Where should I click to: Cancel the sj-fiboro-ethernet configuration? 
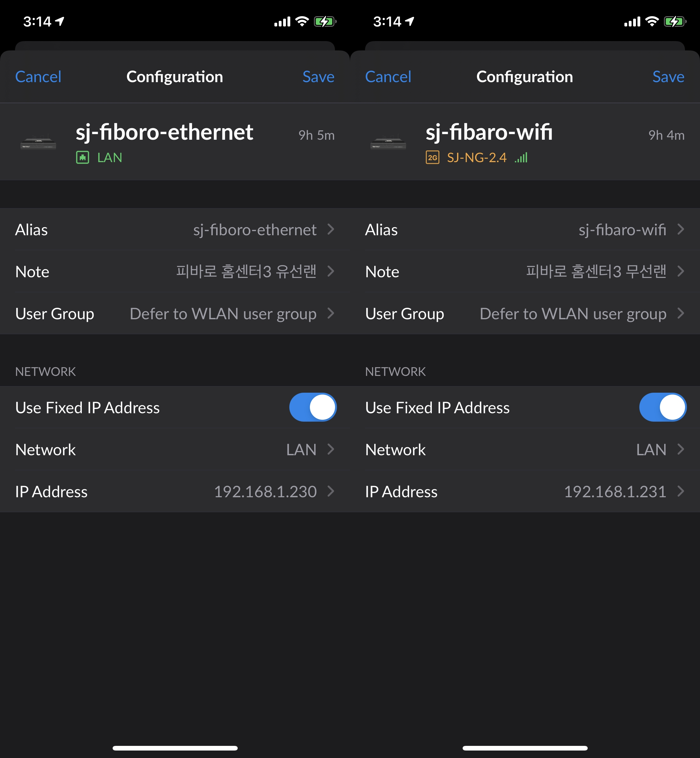coord(38,77)
